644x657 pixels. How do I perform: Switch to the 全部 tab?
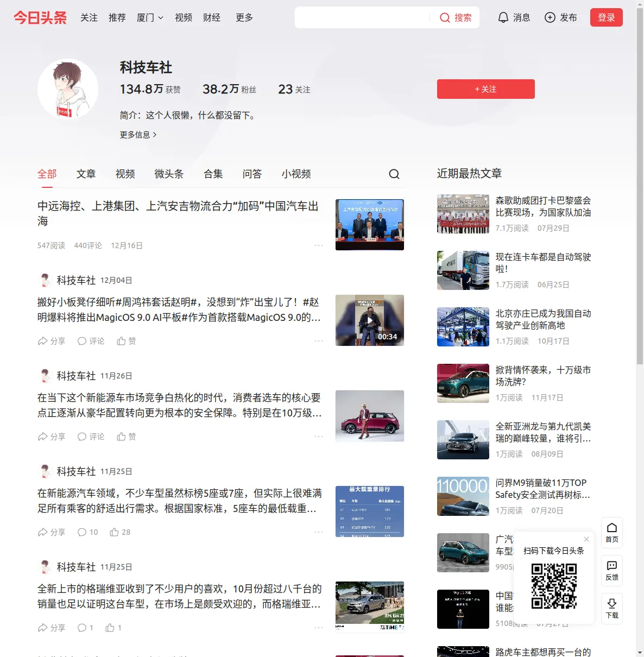(x=47, y=174)
